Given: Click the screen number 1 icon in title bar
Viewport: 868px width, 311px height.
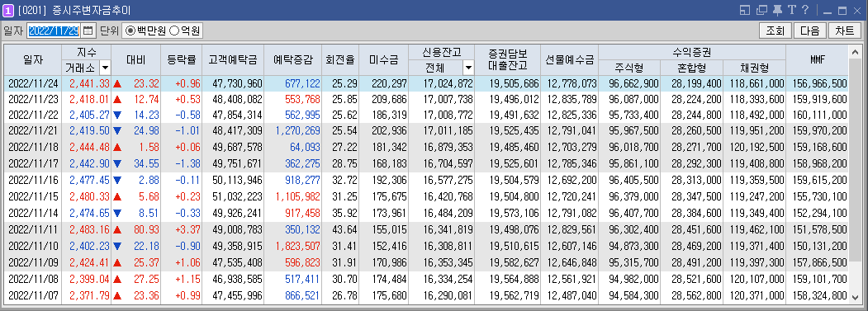Looking at the screenshot, I should (7, 10).
